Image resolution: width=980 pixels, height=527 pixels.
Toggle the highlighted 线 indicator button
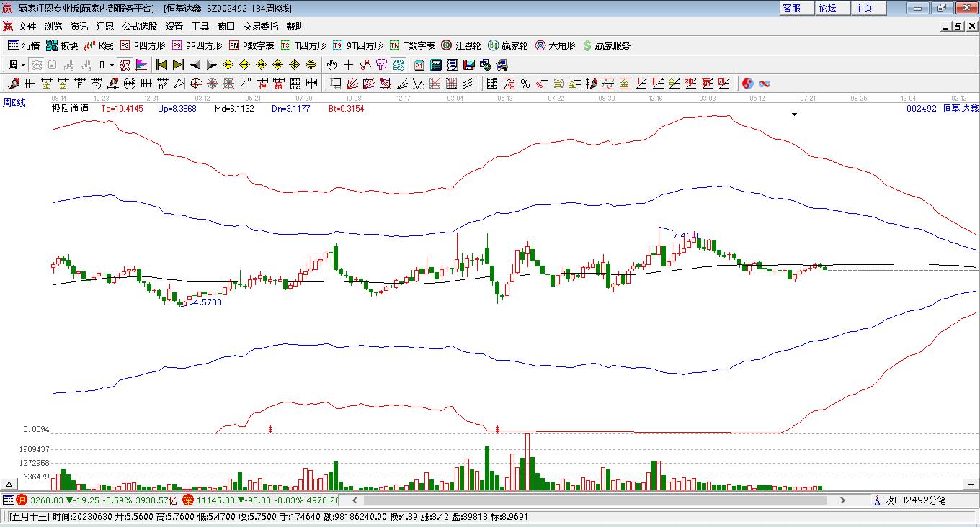pos(398,65)
